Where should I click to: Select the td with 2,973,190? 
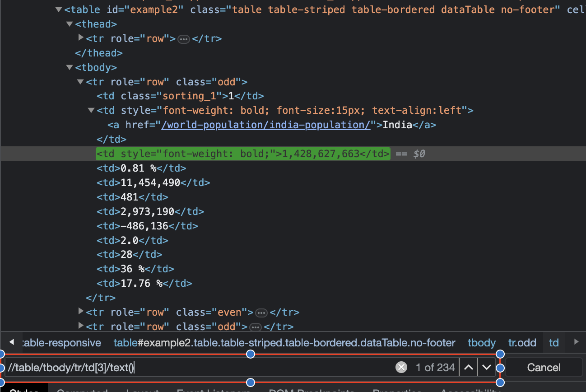[x=150, y=212]
